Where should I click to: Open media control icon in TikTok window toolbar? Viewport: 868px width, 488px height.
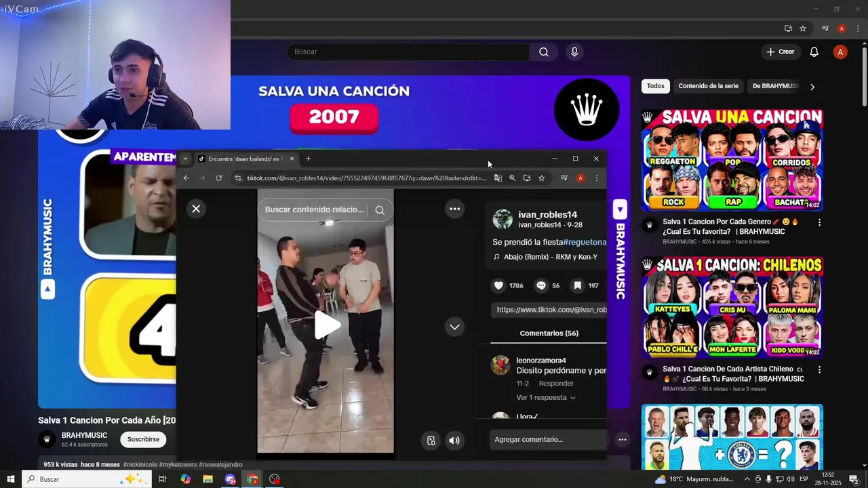click(564, 178)
